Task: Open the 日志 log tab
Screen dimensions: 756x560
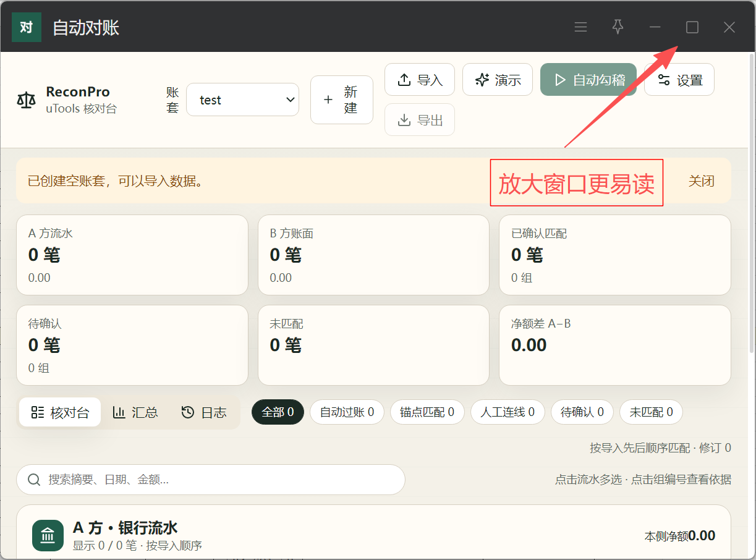Action: coord(204,412)
